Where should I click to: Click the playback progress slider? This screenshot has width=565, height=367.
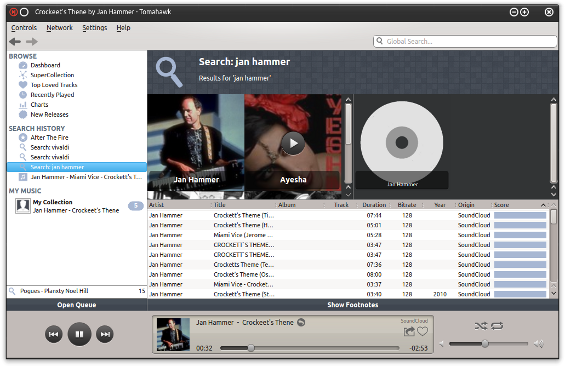coord(310,348)
